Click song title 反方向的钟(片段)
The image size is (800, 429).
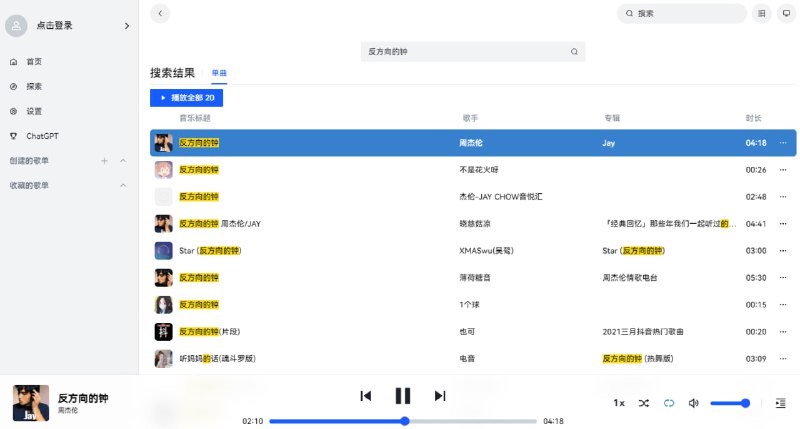coord(209,332)
